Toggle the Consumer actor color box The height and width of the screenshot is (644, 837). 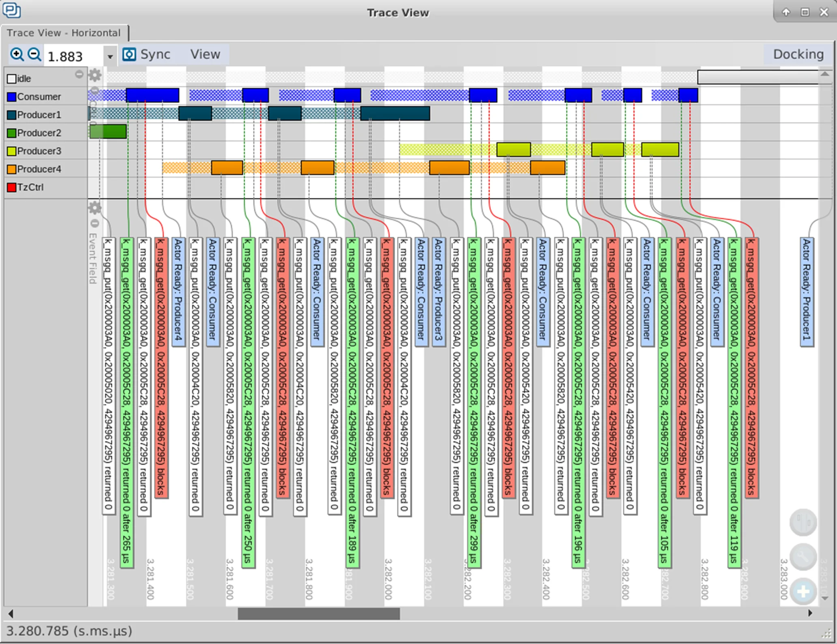click(x=11, y=97)
